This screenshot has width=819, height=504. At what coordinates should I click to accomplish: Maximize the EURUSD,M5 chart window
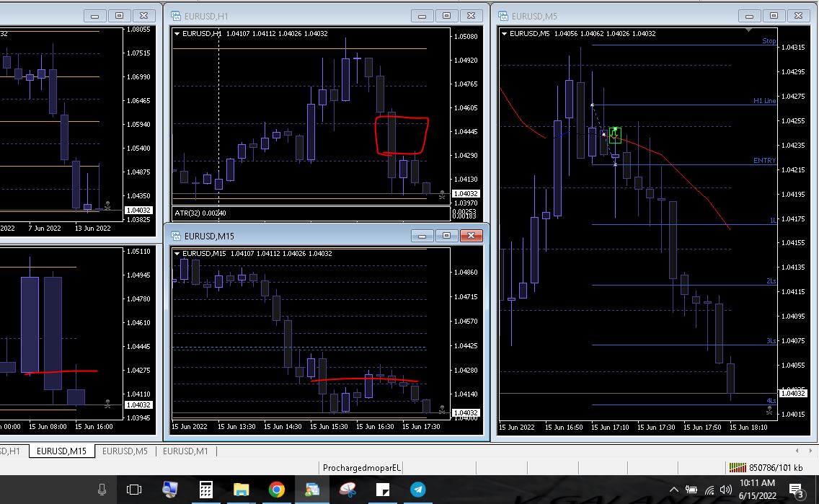tap(774, 16)
